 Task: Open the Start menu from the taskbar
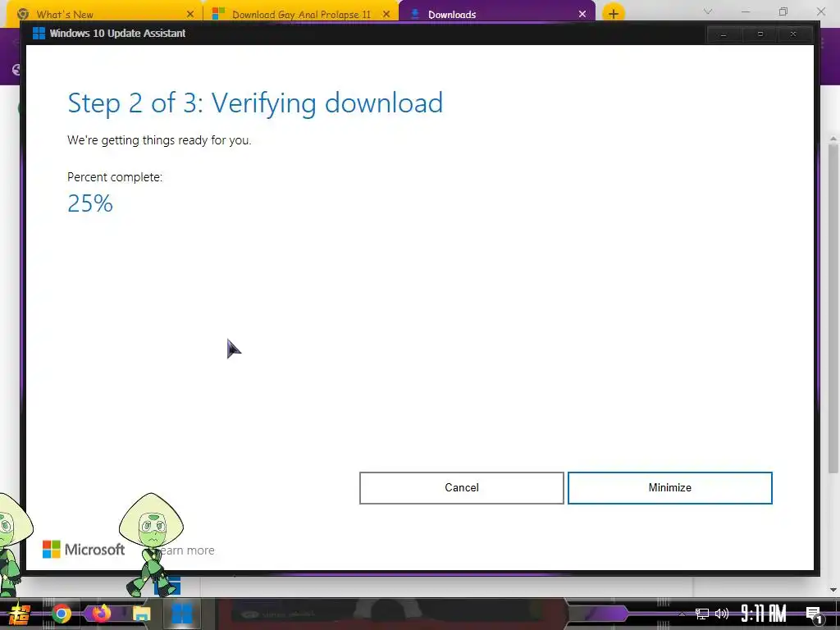[19, 614]
